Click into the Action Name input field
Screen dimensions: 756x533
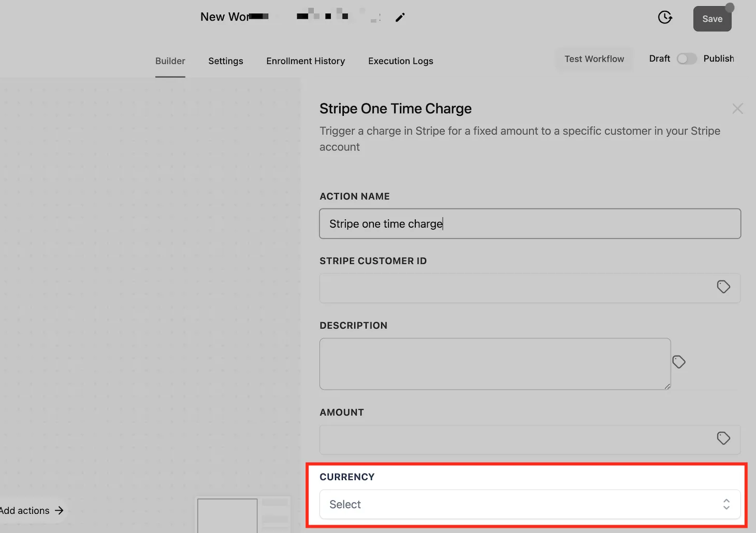click(x=530, y=224)
